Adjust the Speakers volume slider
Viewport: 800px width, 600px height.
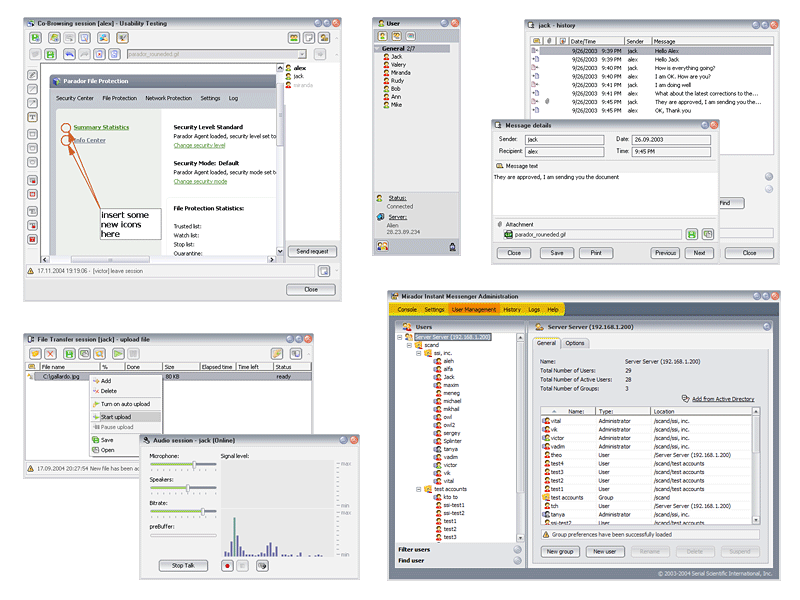[x=188, y=487]
